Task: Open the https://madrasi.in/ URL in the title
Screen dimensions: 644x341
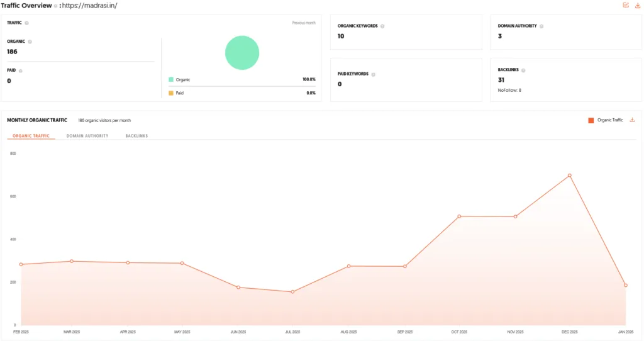Action: pos(89,6)
